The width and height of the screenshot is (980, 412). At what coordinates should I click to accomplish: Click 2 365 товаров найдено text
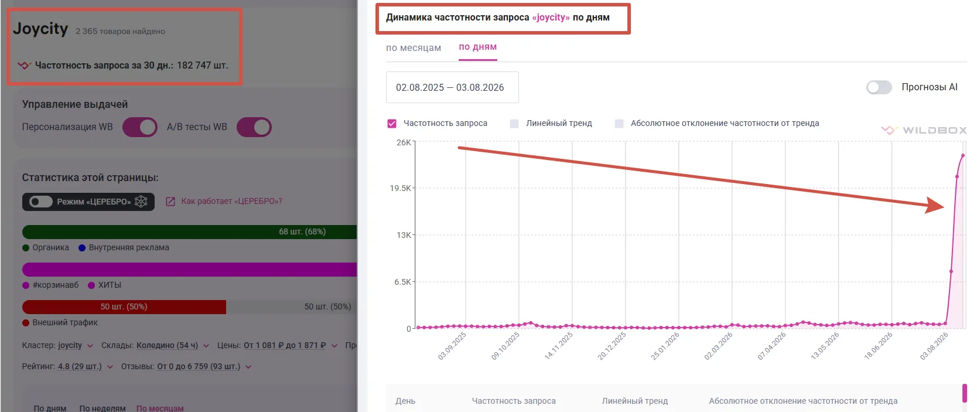pyautogui.click(x=120, y=31)
